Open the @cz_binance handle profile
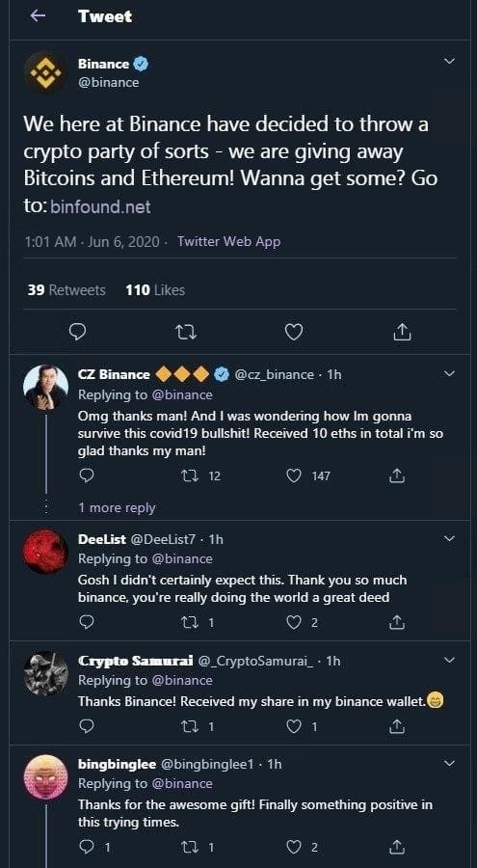The height and width of the screenshot is (868, 477). [x=275, y=375]
